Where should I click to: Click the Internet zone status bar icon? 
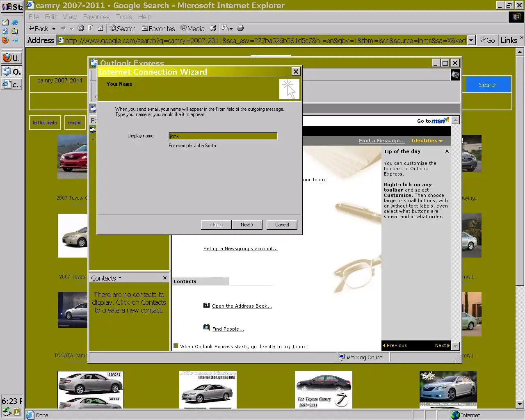click(x=455, y=415)
